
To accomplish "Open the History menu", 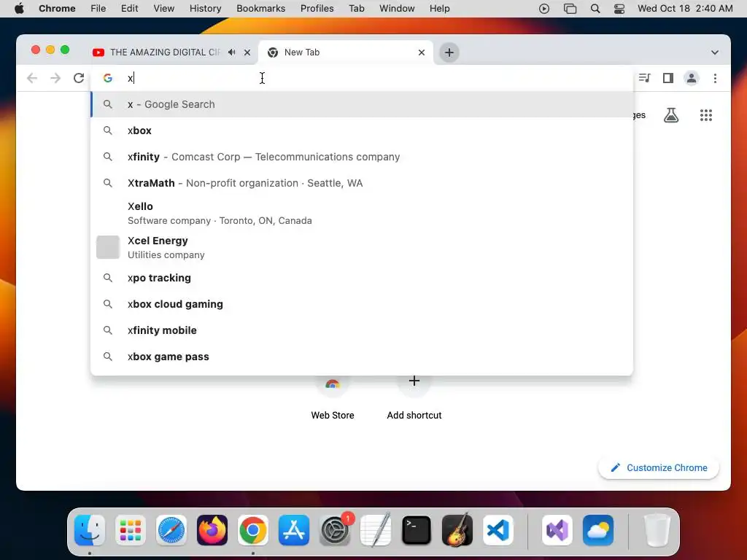I will tap(205, 9).
